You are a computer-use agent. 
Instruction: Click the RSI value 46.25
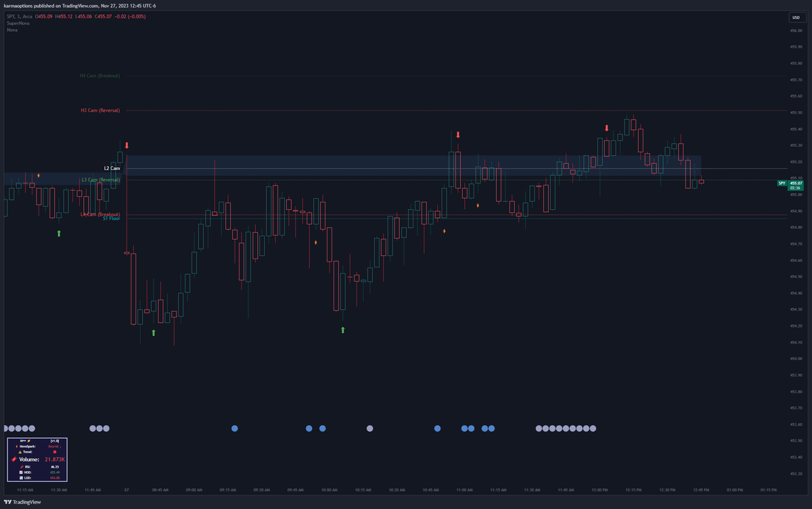click(x=55, y=467)
